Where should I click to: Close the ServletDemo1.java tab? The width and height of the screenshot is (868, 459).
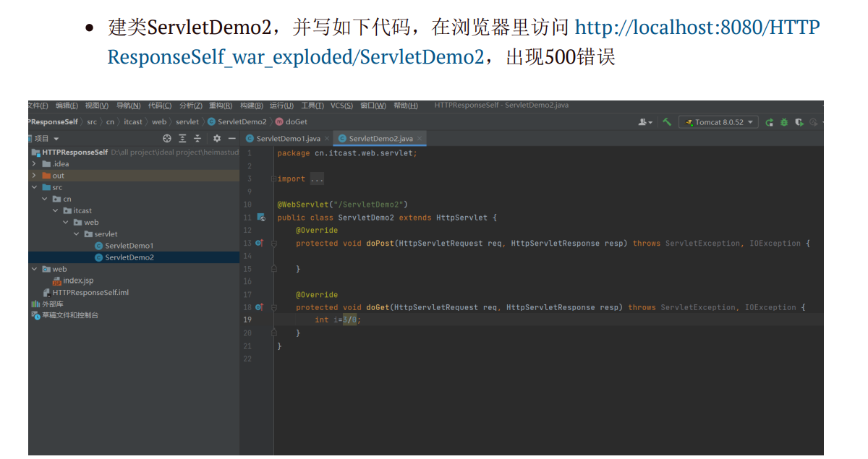(x=327, y=139)
